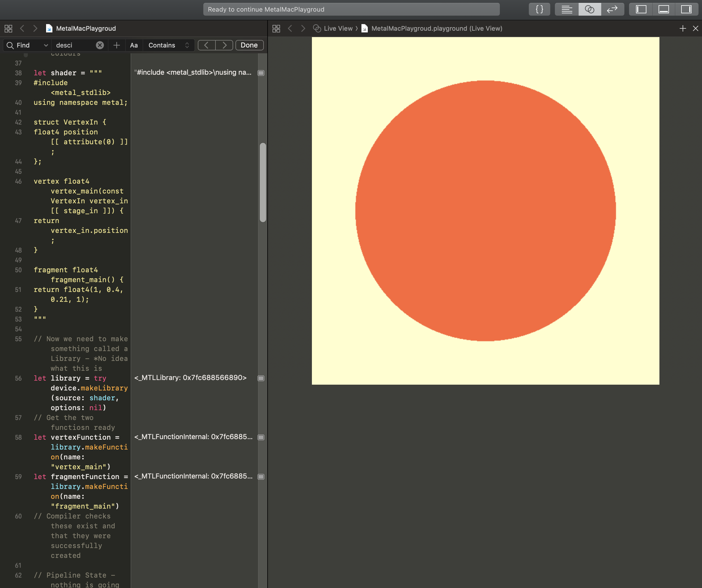Screen dimensions: 702x588
Task: Toggle the bottom debug area panel
Action: pyautogui.click(x=663, y=9)
